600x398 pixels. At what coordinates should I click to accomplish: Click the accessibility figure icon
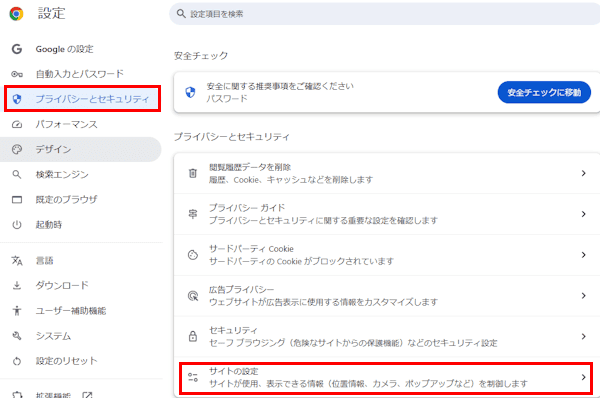[17, 310]
